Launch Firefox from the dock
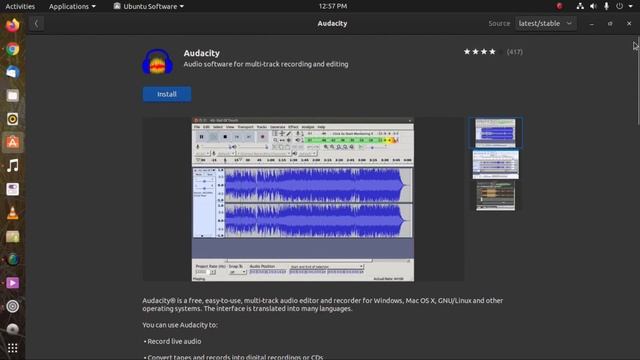 click(13, 25)
